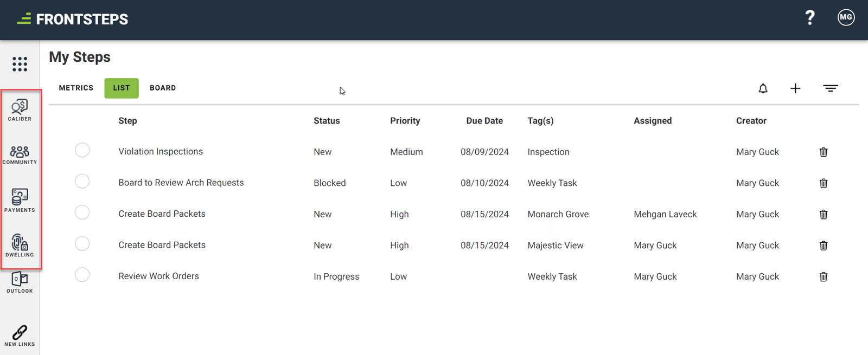Viewport: 868px width, 355px height.
Task: Mark Majestic View Create Board Packets complete
Action: [x=82, y=243]
